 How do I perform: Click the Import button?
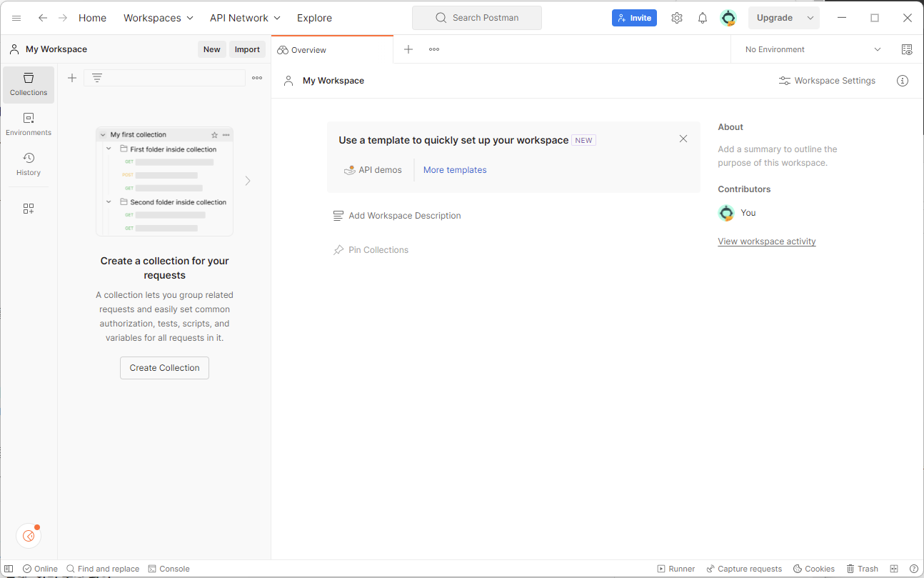point(248,49)
